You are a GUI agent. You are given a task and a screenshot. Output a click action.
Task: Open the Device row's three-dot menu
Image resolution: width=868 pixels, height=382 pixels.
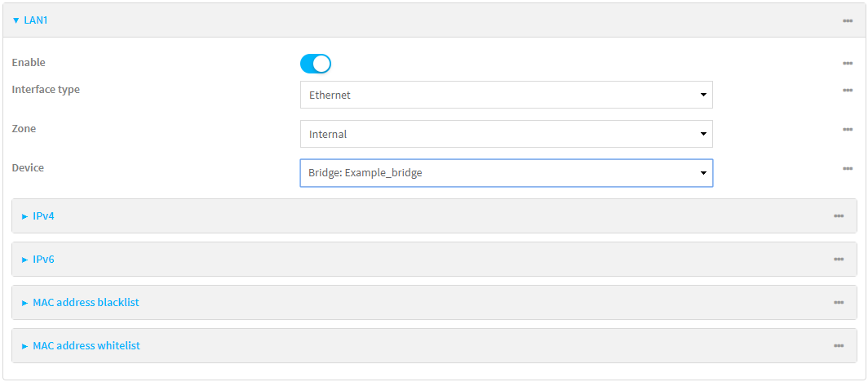coord(848,168)
